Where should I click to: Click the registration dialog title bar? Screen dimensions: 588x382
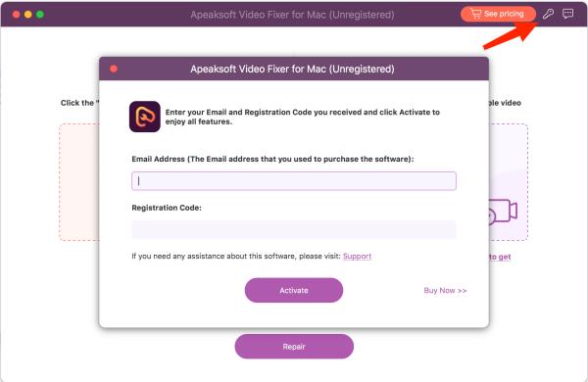coord(294,69)
